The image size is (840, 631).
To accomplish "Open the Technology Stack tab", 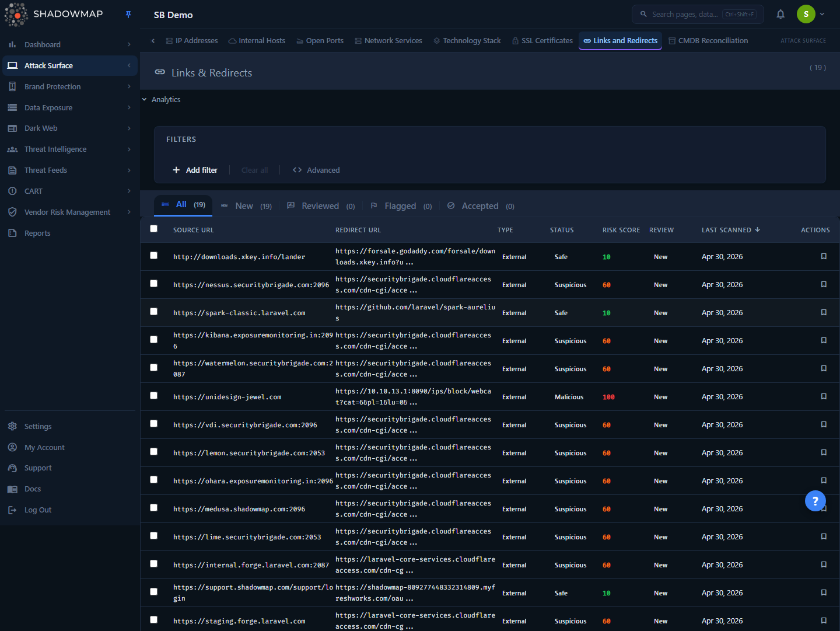I will point(467,41).
